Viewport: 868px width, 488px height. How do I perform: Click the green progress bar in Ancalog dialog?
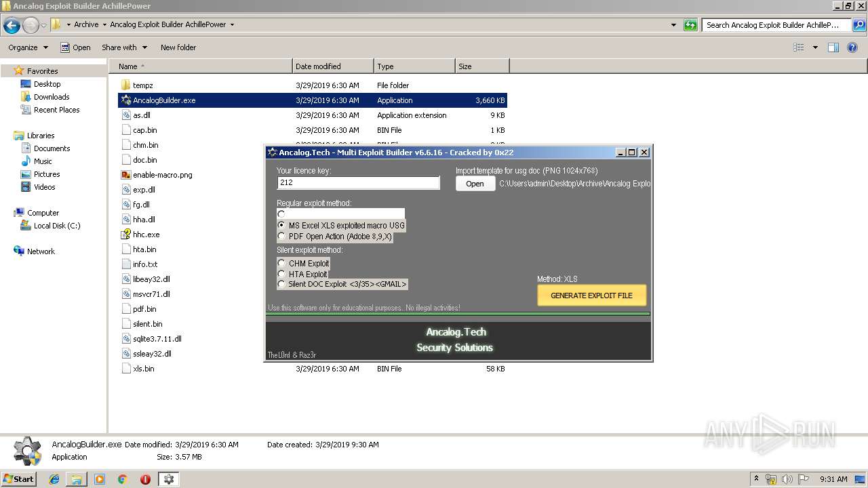pyautogui.click(x=458, y=314)
